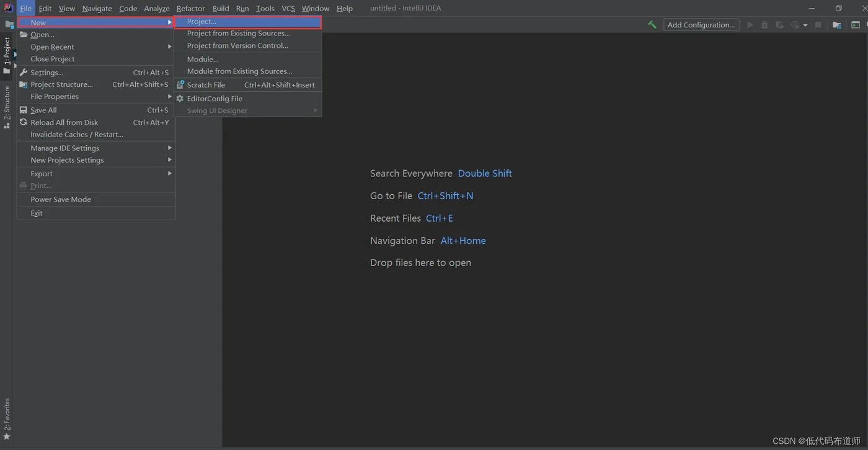
Task: Open the Refactor menu in menu bar
Action: tap(190, 8)
